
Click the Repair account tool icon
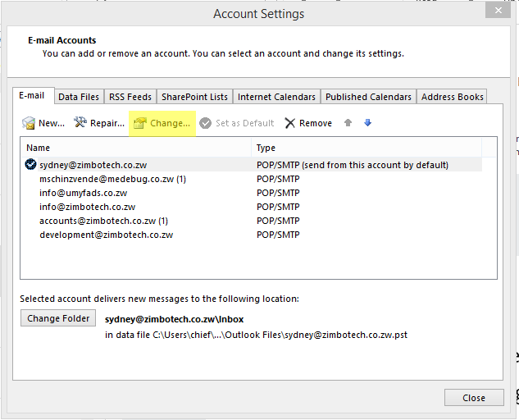click(x=80, y=123)
